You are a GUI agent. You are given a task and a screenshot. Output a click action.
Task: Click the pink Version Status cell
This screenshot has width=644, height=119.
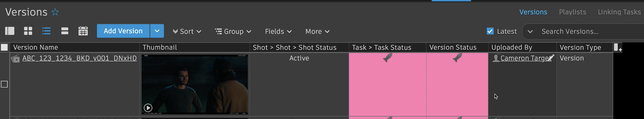(x=457, y=85)
